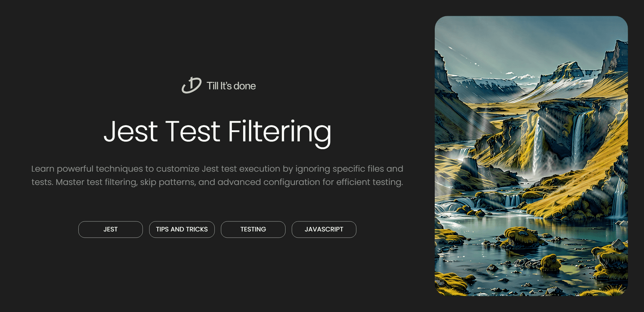This screenshot has height=312, width=644.
Task: Choose the TESTING tag pill
Action: 253,229
